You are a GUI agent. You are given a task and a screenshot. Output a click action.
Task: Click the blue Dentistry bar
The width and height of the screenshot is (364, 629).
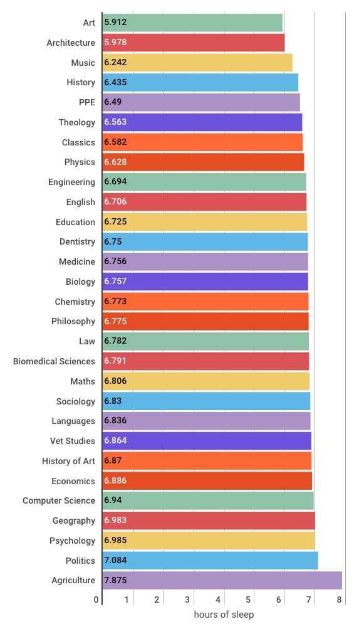pos(205,241)
